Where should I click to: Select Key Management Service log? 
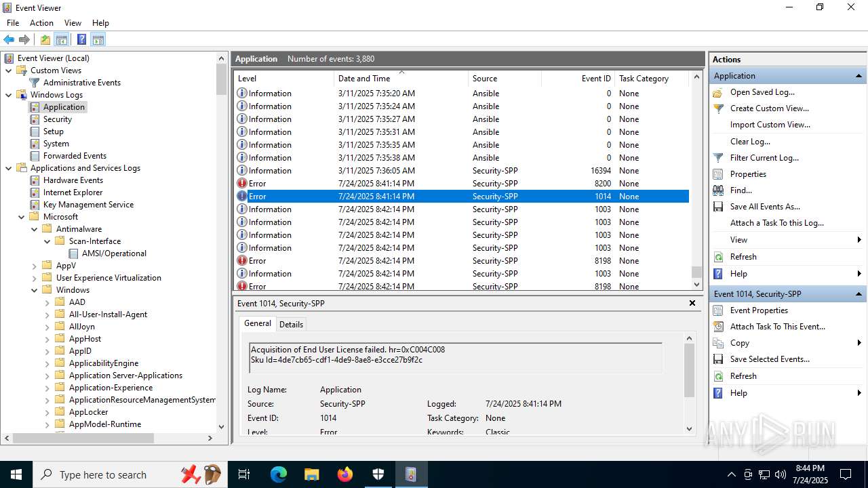point(88,205)
